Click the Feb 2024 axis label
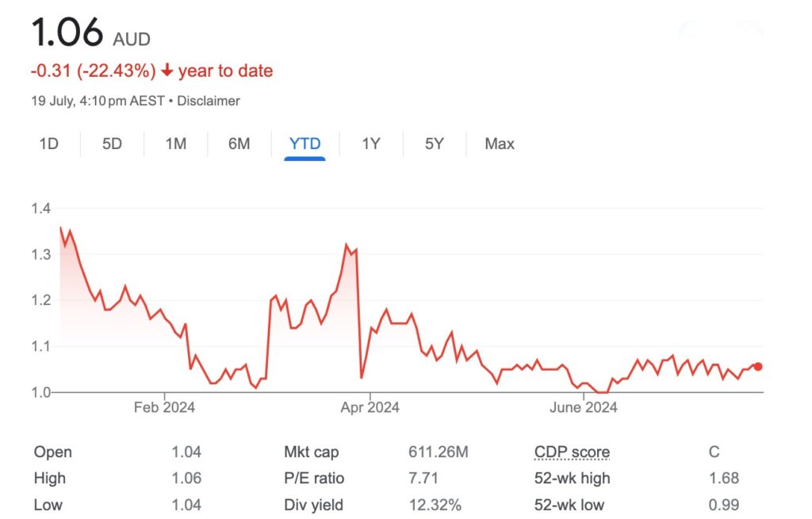The image size is (812, 519). click(164, 408)
